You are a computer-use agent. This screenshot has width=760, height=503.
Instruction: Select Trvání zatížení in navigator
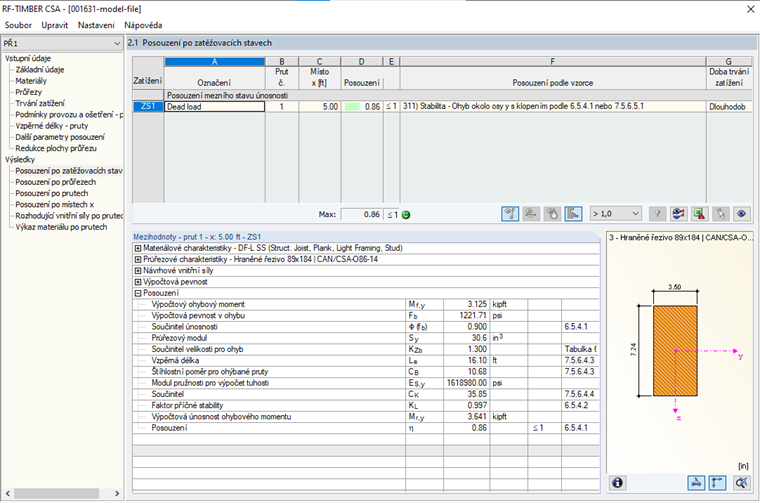(40, 103)
